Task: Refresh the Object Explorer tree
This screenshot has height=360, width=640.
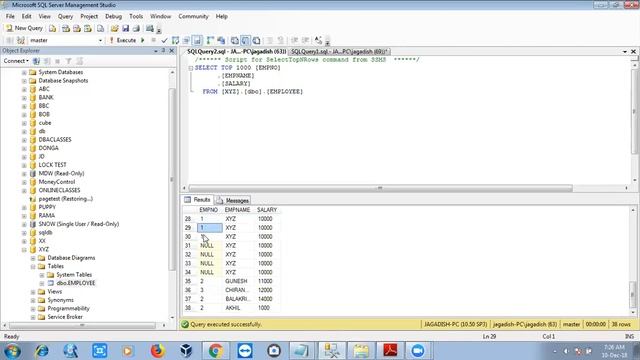Action: click(80, 61)
